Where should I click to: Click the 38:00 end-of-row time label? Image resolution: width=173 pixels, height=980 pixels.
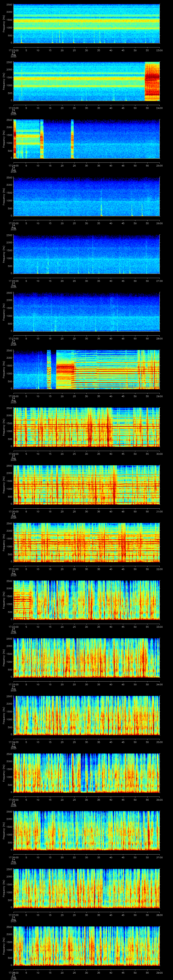[159, 915]
